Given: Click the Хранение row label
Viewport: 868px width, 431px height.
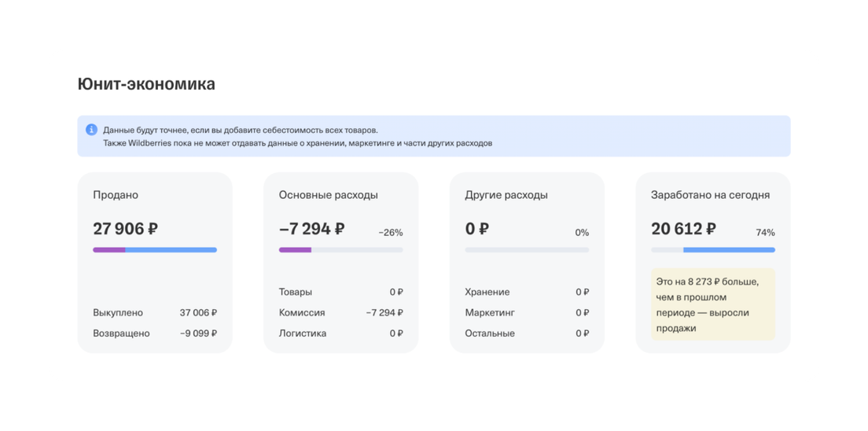Looking at the screenshot, I should (487, 292).
